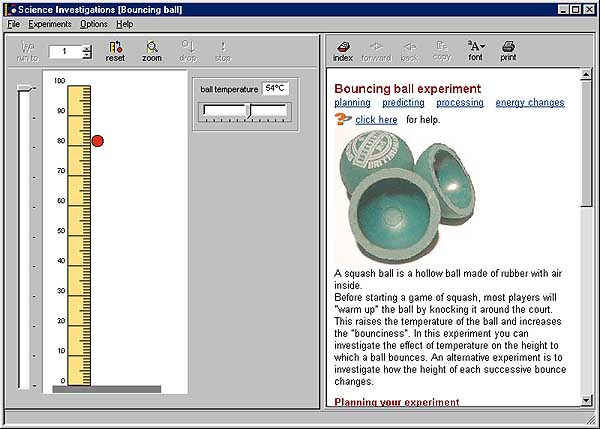Open the help index icon

click(343, 52)
